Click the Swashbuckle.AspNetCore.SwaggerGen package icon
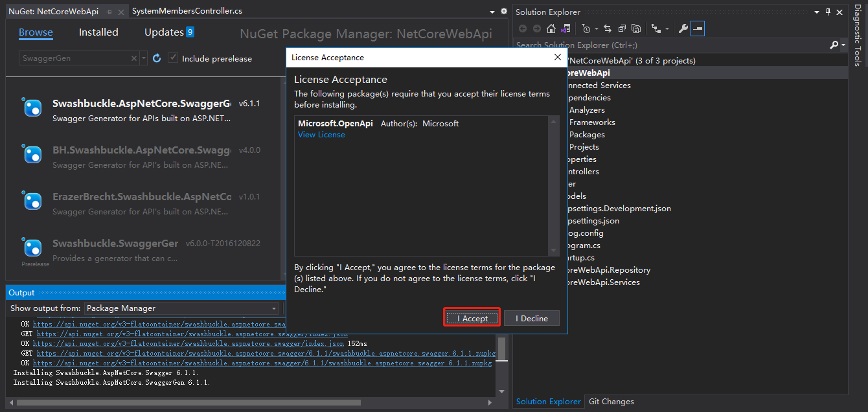Screen dimensions: 868x412 click(32, 108)
